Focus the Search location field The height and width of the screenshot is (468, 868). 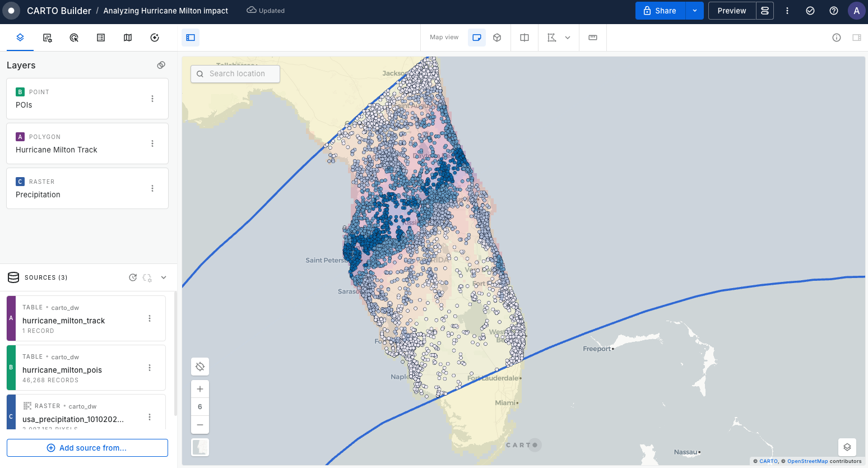click(235, 74)
